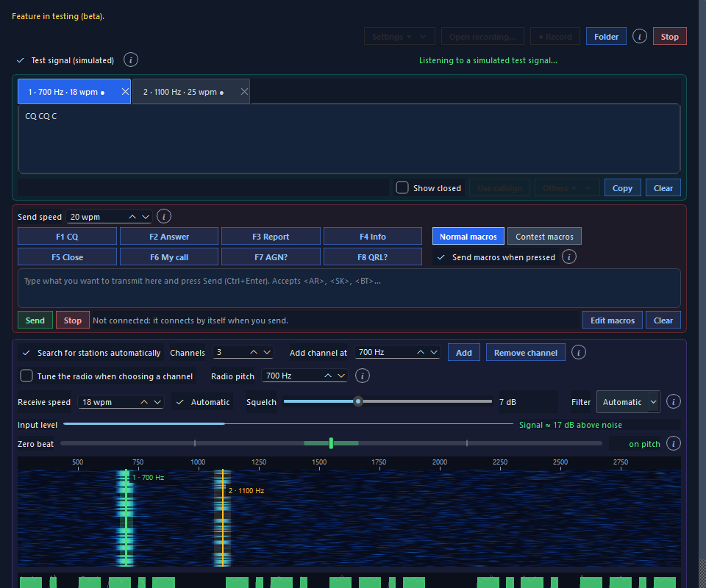
Task: Close the 1 · 700 Hz · 18 wpm tab
Action: click(x=125, y=92)
